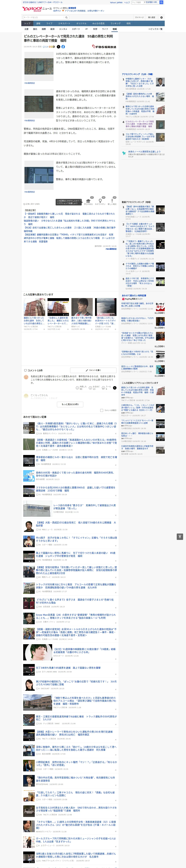Viewport: 186px width, 868px height.
Task: Open the settings gear icon
Action: coord(161,17)
